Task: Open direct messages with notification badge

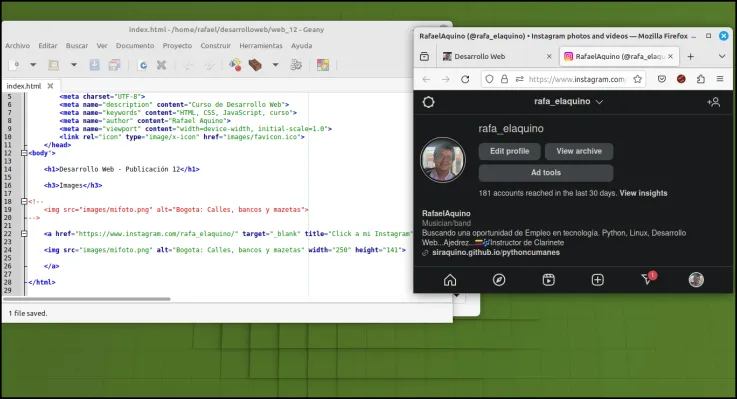Action: click(648, 279)
